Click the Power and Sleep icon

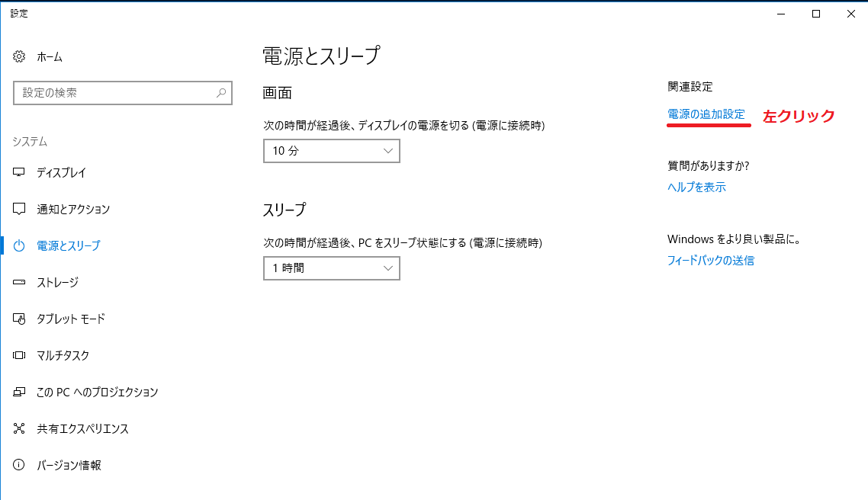(19, 245)
